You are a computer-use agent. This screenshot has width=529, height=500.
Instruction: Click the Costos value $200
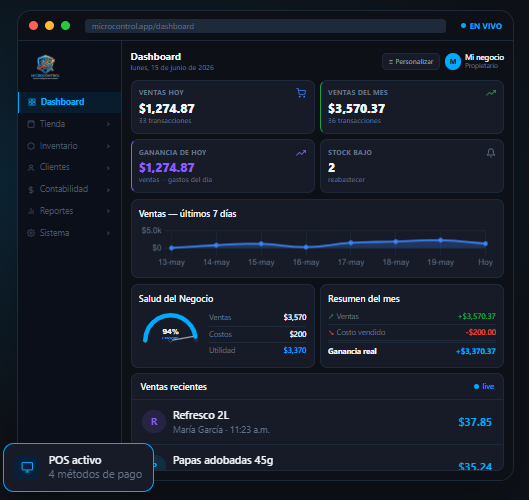point(298,334)
